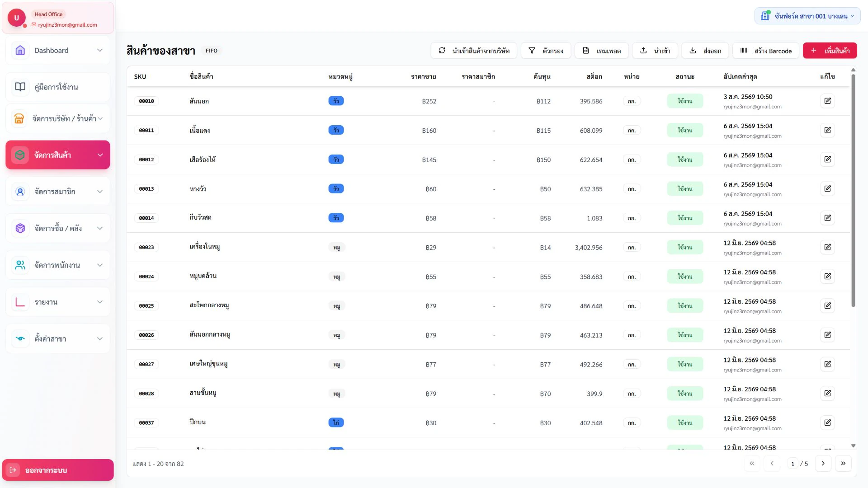Click the เพิ่มสินค้า add product button
This screenshot has width=868, height=488.
pos(830,51)
